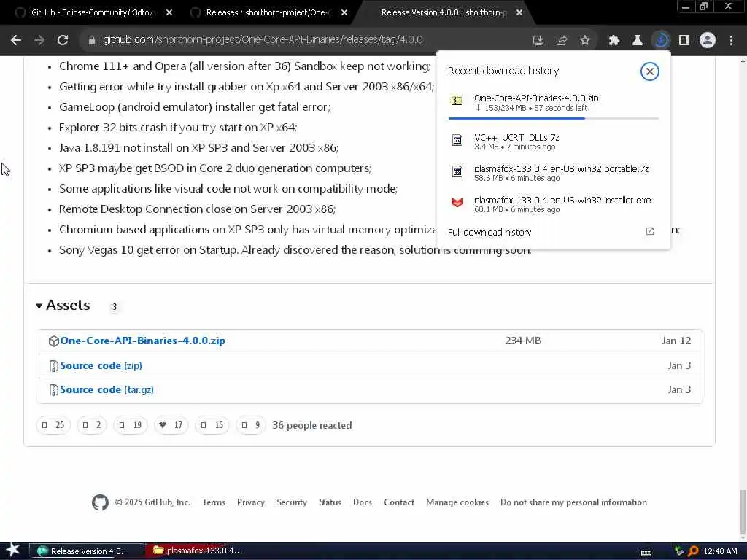Toggle the downloads toolbar icon

click(x=661, y=40)
